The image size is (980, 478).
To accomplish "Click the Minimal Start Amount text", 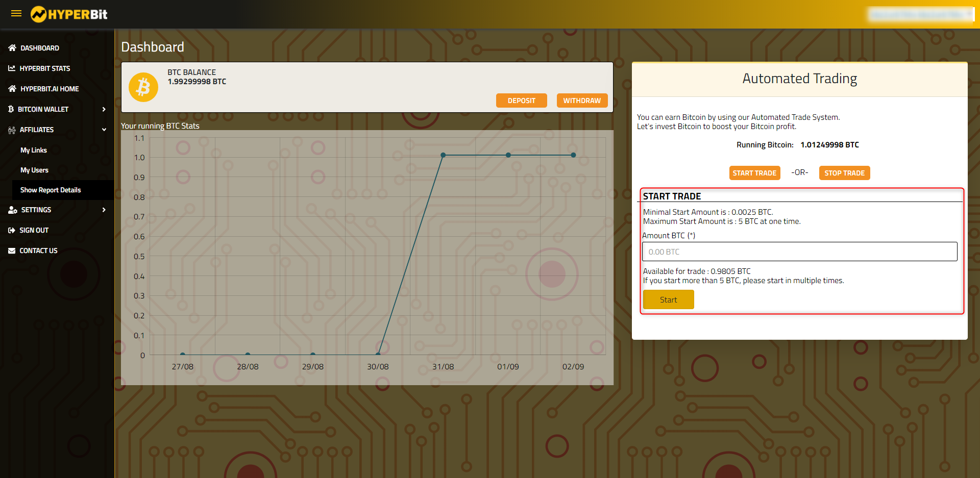I will (x=708, y=212).
